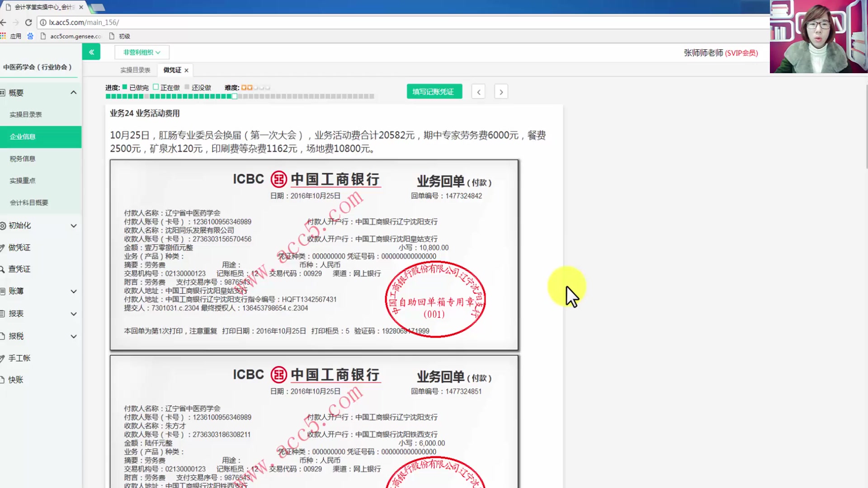Click the first green progress segment
The image size is (868, 488).
pos(108,96)
